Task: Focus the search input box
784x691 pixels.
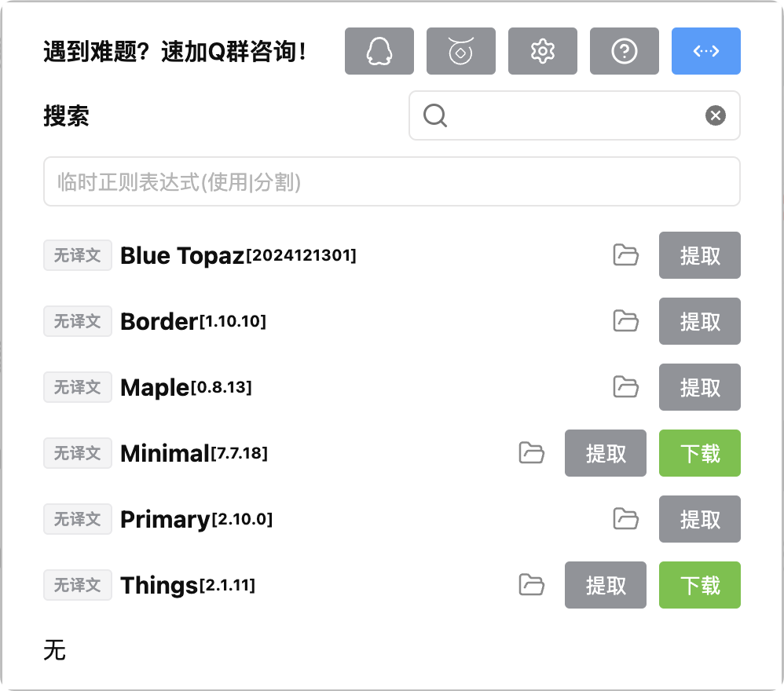Action: 574,115
